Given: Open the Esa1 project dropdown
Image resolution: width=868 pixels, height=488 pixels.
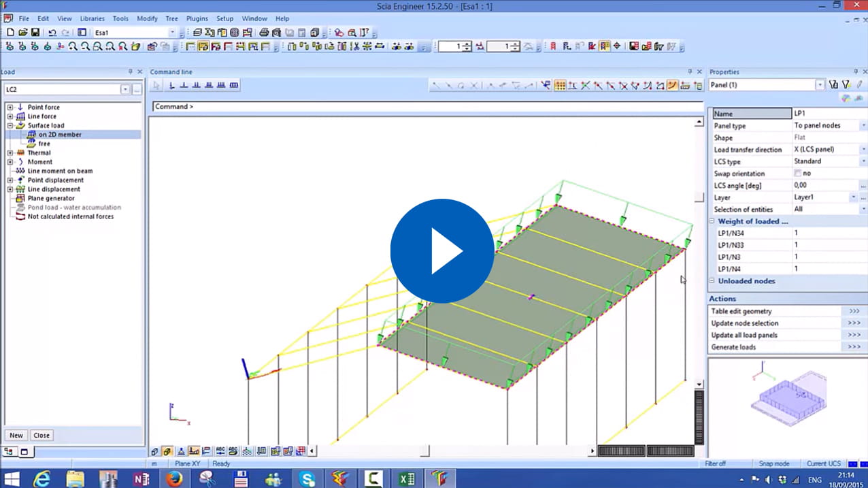Looking at the screenshot, I should [172, 32].
